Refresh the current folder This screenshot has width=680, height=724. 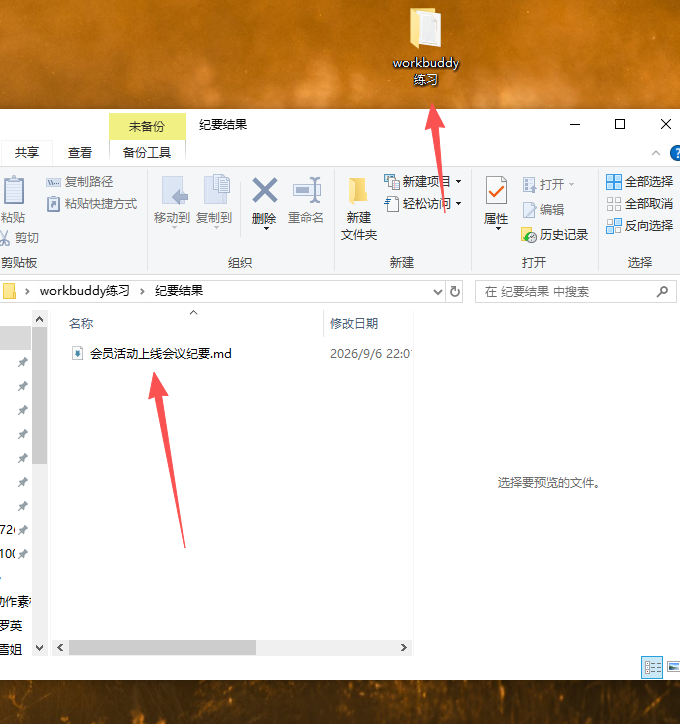[455, 292]
